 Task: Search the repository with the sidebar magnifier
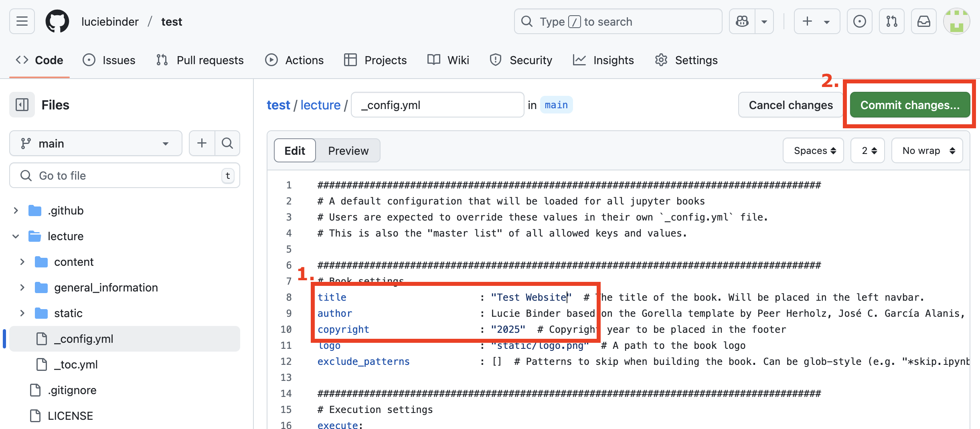tap(227, 143)
